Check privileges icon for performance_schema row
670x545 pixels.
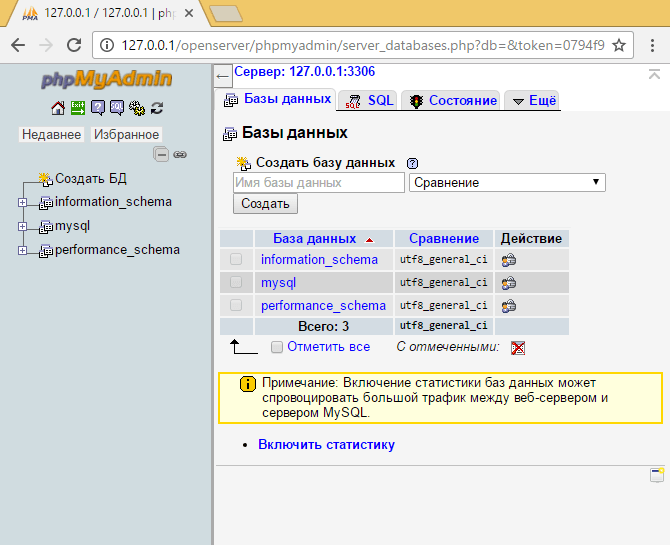(509, 306)
